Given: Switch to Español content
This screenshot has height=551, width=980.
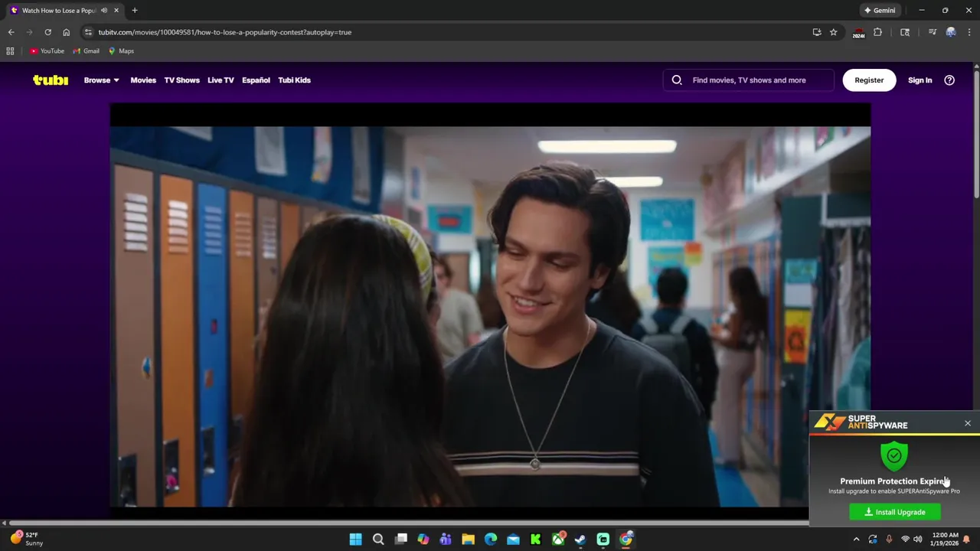Looking at the screenshot, I should point(256,80).
